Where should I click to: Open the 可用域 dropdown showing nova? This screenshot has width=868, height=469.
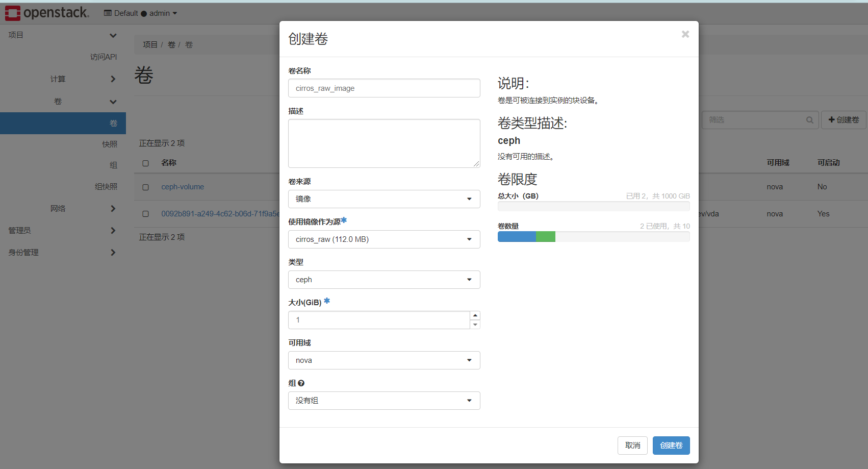pyautogui.click(x=384, y=360)
